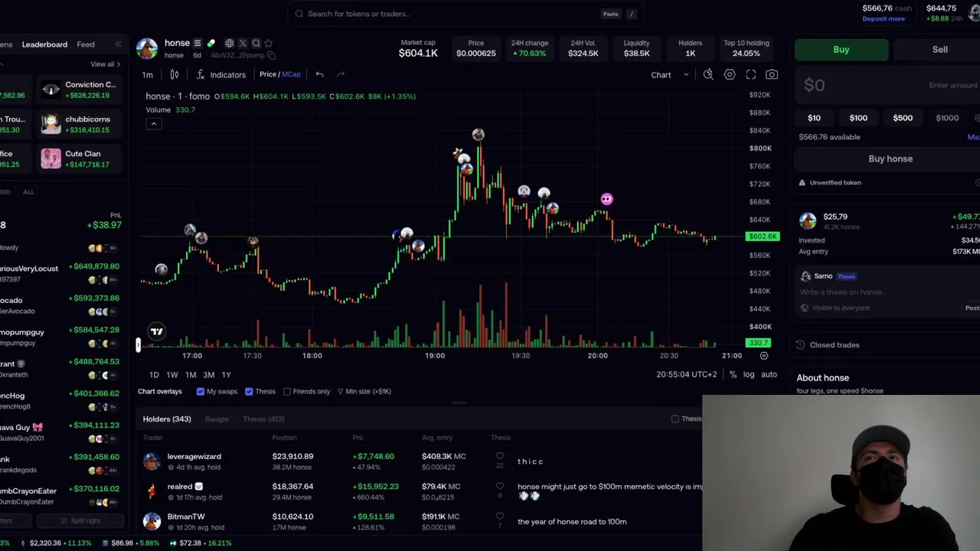The image size is (980, 551).
Task: Open the Chart view dropdown
Action: [669, 75]
